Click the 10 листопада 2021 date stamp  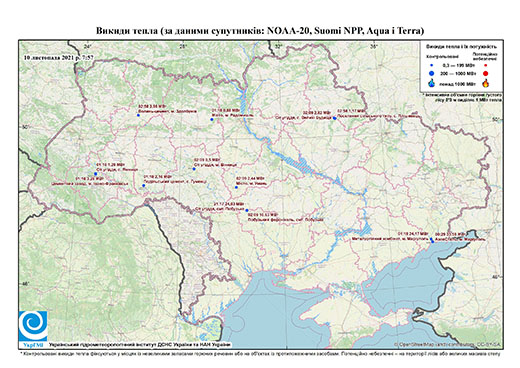pyautogui.click(x=59, y=57)
